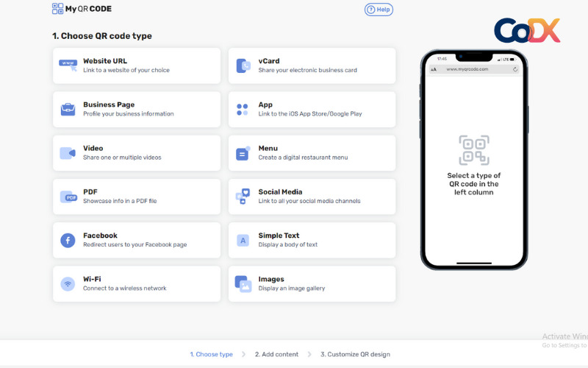Click 'Connect to a wireless network'
This screenshot has width=588, height=368.
(x=125, y=288)
